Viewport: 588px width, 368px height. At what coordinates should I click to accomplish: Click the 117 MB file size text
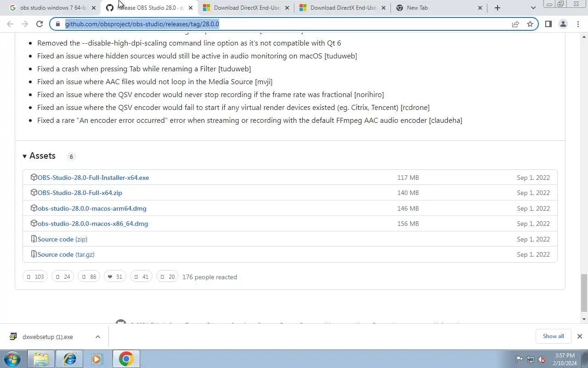pos(408,178)
